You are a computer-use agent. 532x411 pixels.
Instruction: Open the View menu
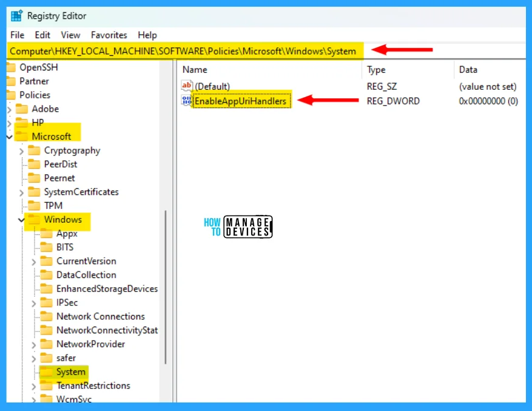pos(70,35)
